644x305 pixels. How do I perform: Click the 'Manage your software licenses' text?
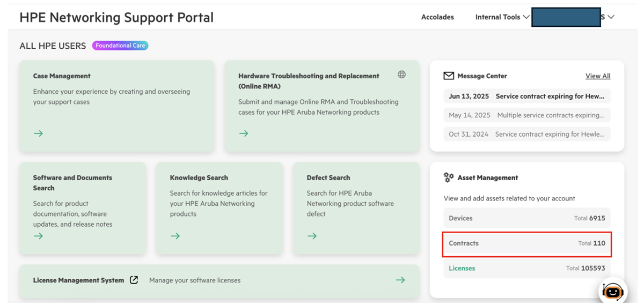point(195,280)
